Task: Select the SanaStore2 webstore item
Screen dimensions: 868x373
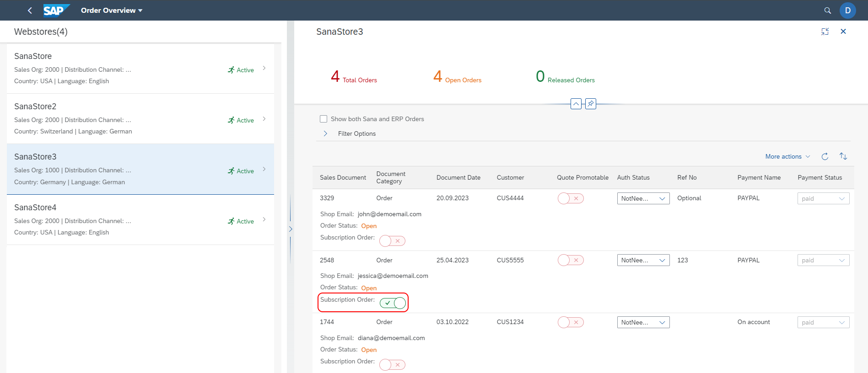Action: coord(140,119)
